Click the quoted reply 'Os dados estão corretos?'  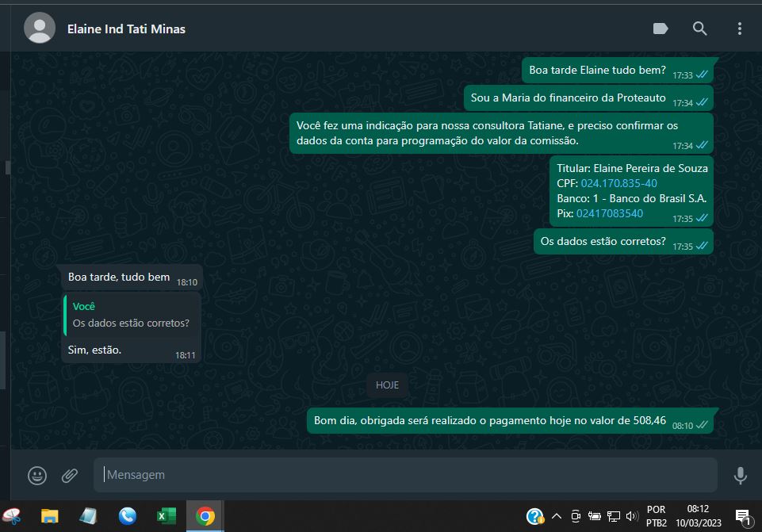pyautogui.click(x=131, y=315)
